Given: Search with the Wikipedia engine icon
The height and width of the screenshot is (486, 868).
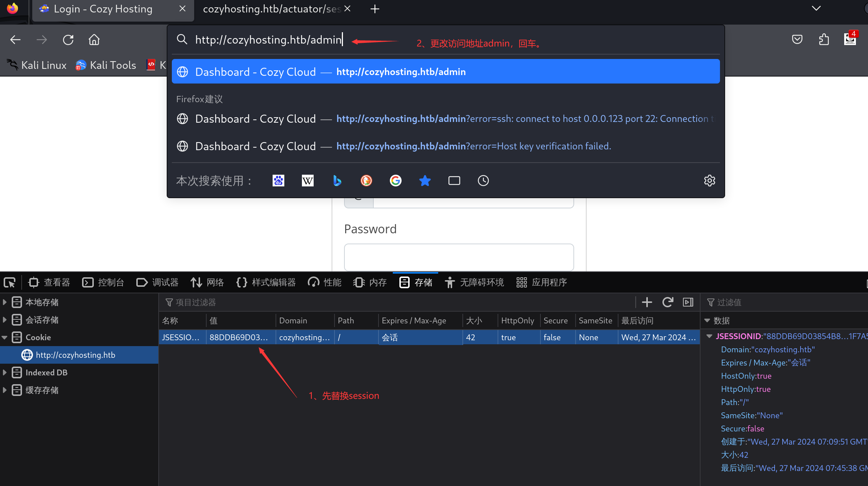Looking at the screenshot, I should (x=308, y=181).
